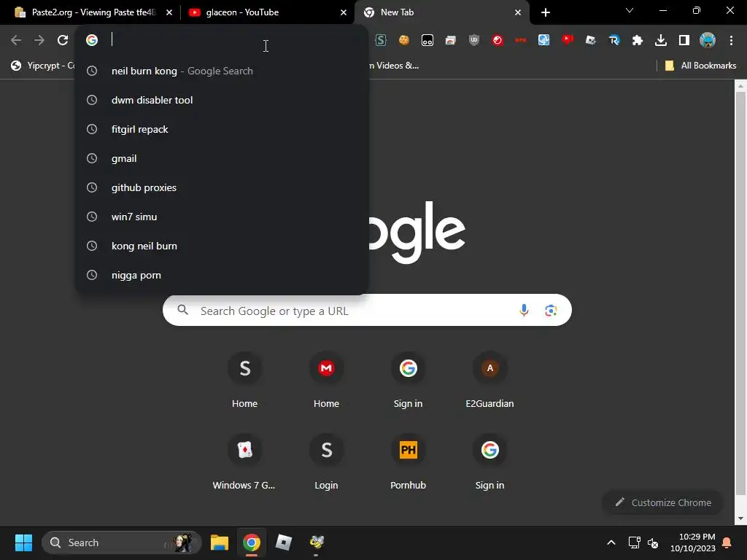The height and width of the screenshot is (560, 747).
Task: Pick the 'gmail' history suggestion
Action: [x=222, y=158]
